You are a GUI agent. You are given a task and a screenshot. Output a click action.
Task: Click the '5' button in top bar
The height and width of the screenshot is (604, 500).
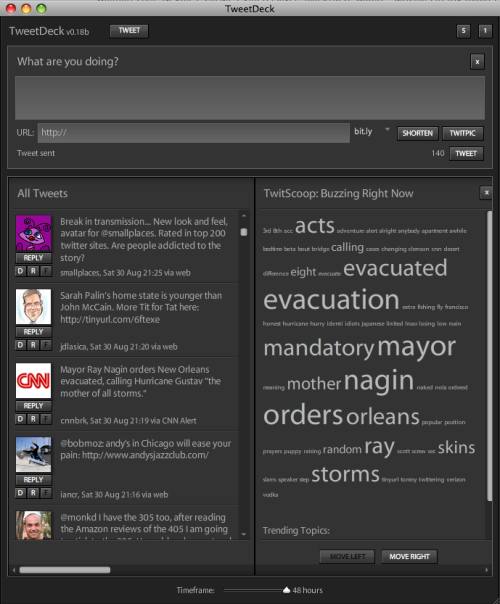(x=463, y=31)
